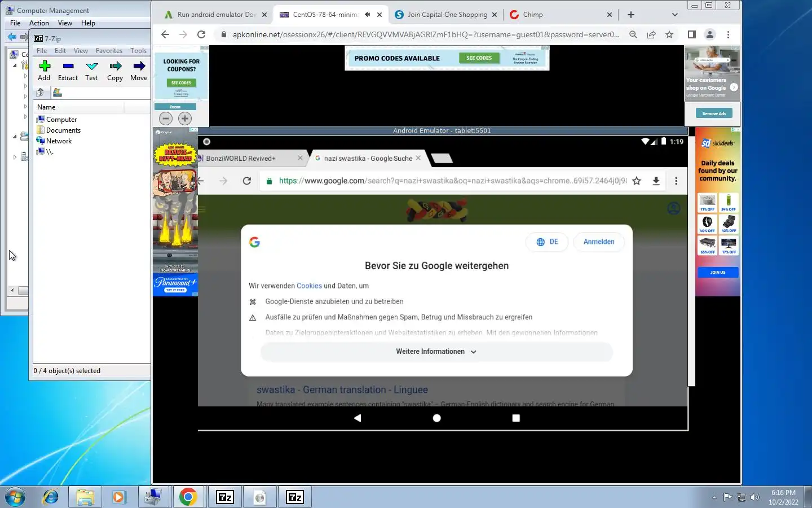Screen dimensions: 812x508
Task: Open the Chrome tab search dropdown
Action: coord(674,15)
